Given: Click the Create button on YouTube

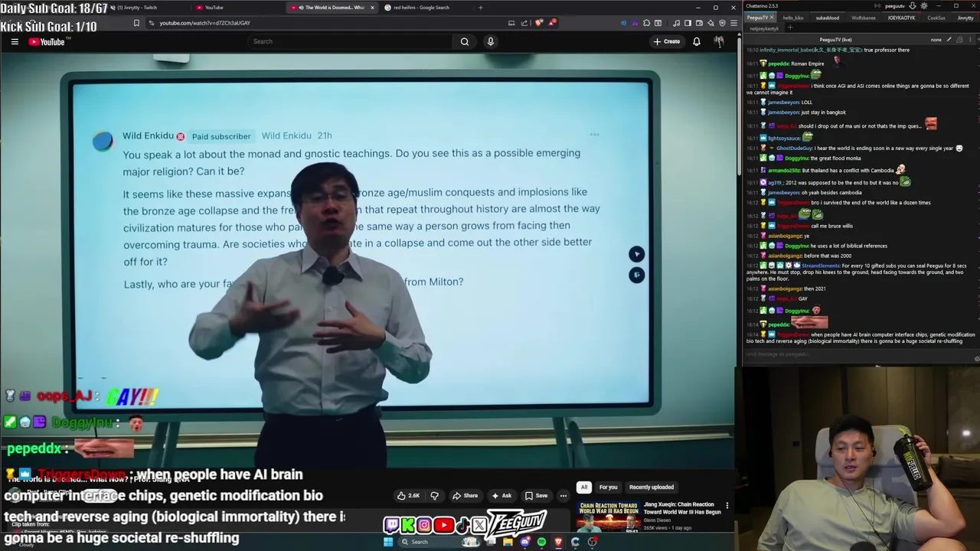Looking at the screenshot, I should (x=667, y=41).
